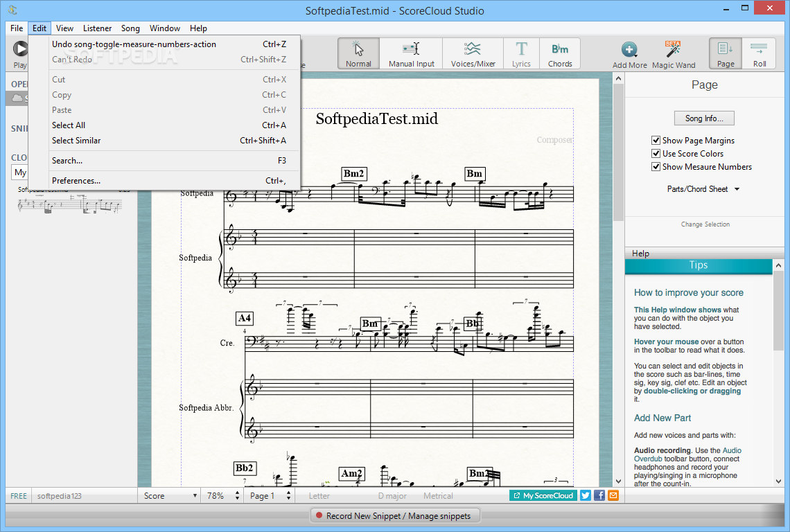790x532 pixels.
Task: Select the snippet thumbnail in left sidebar
Action: [x=69, y=204]
